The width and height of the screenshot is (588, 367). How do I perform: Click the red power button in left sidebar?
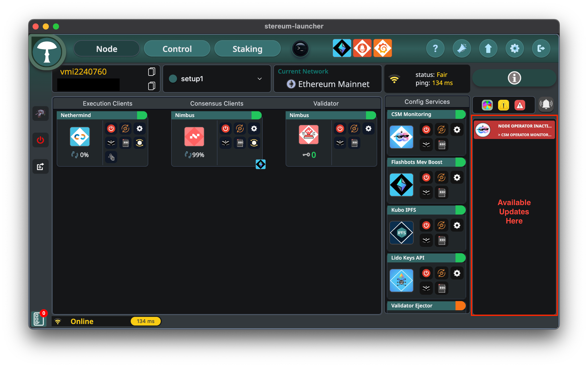[x=40, y=140]
